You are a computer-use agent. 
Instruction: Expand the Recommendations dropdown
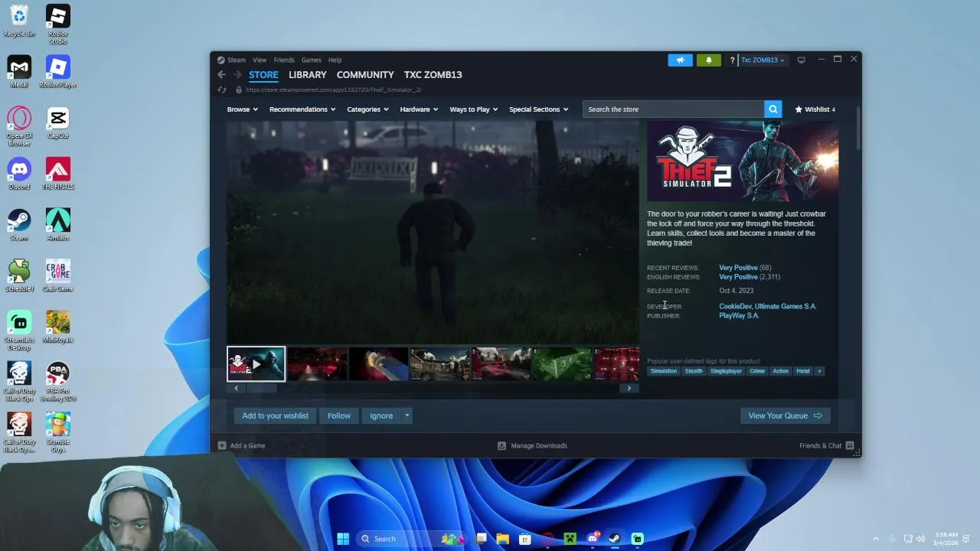(x=302, y=109)
